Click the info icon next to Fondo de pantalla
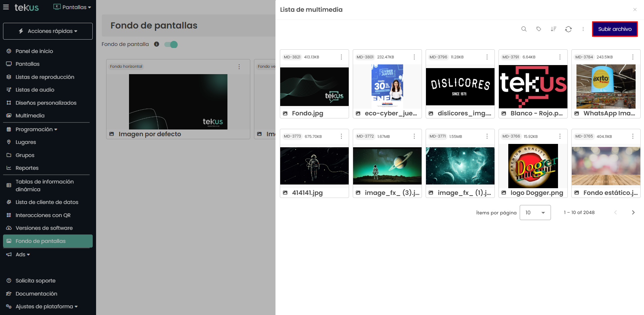644x315 pixels. (x=157, y=44)
